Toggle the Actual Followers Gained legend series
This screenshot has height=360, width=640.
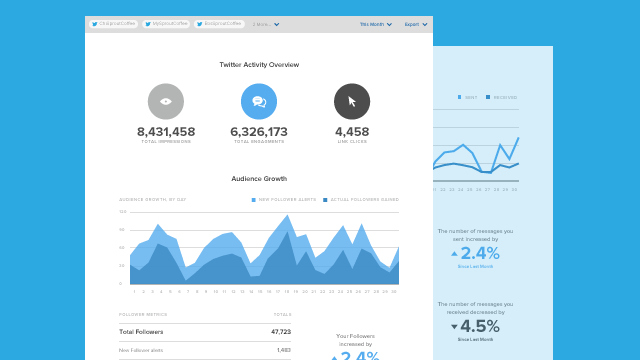tap(361, 200)
